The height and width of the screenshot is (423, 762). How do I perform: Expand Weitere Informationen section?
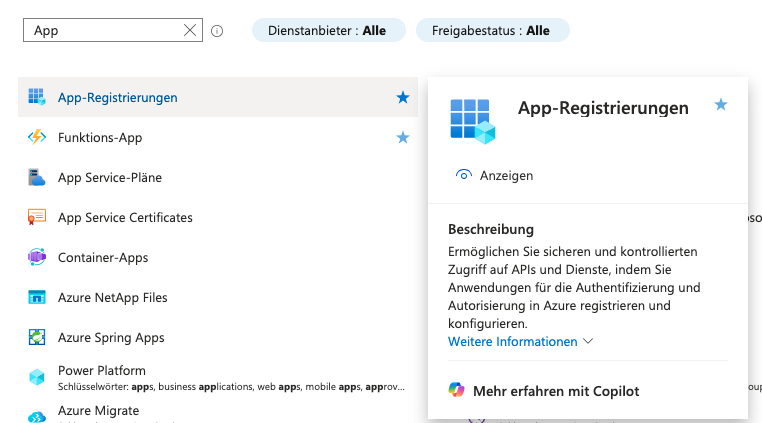click(x=520, y=341)
